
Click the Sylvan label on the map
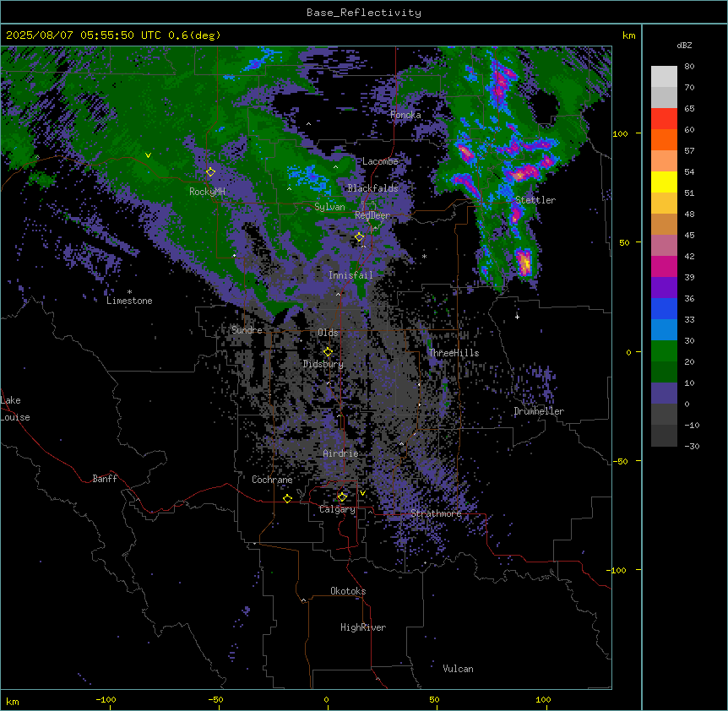pos(329,207)
